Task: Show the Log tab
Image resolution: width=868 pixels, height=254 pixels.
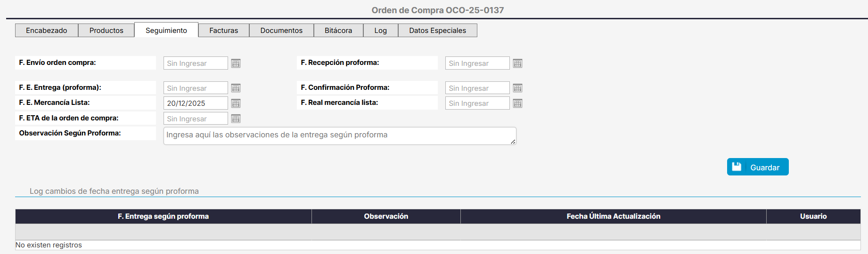Action: pyautogui.click(x=381, y=31)
